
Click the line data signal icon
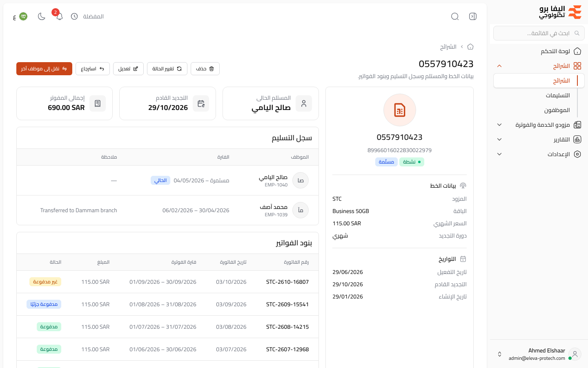click(463, 186)
